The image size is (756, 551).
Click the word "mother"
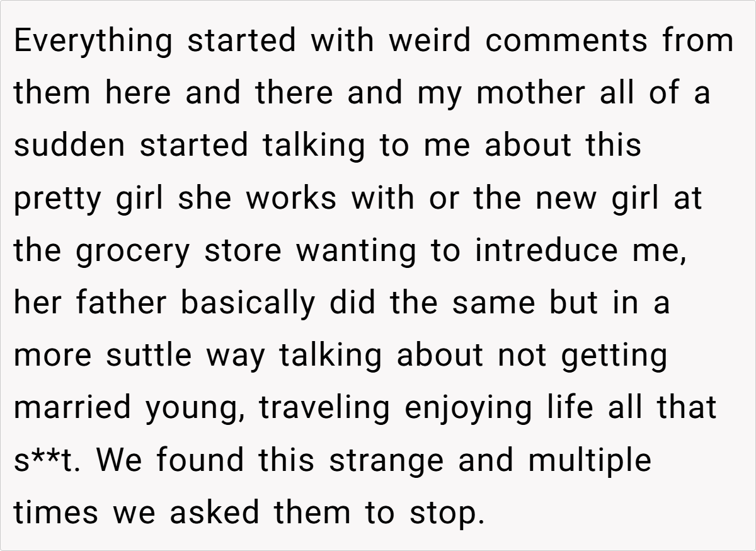tap(530, 93)
